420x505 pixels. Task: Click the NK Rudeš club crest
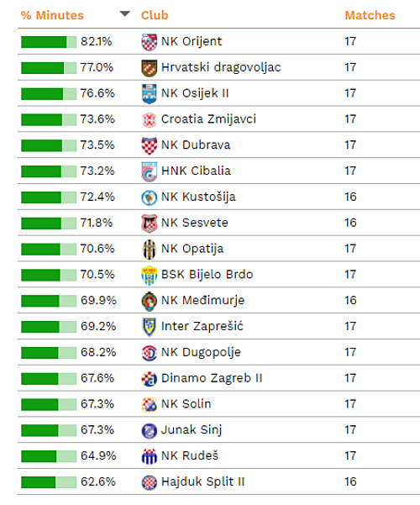[150, 456]
